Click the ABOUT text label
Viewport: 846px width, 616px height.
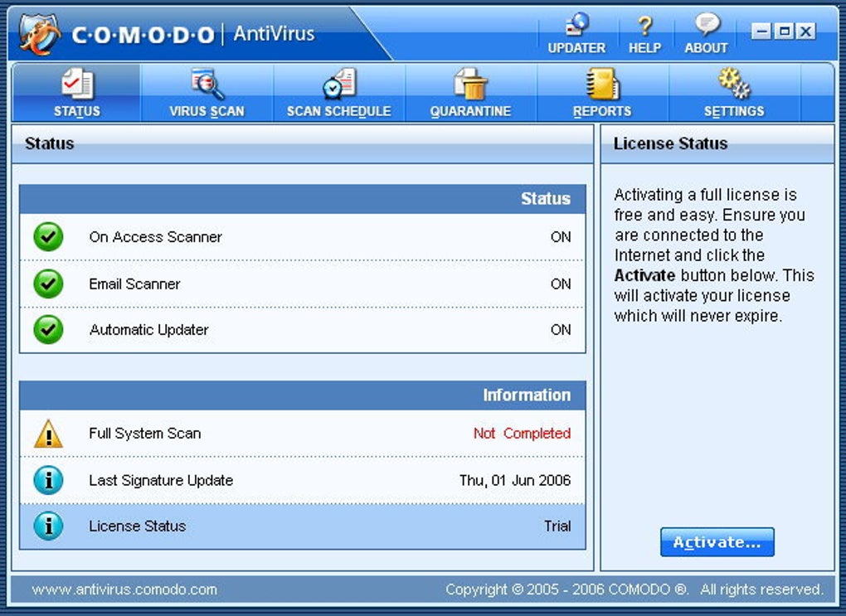[x=707, y=48]
